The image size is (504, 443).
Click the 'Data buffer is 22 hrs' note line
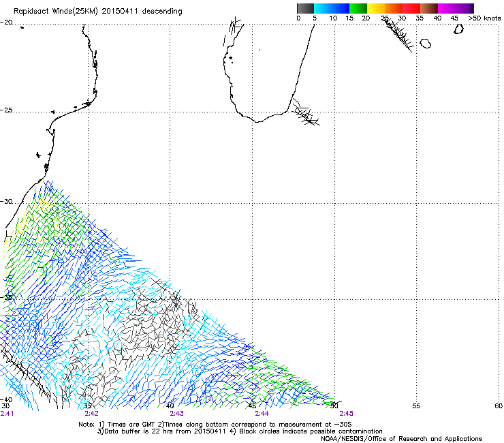240,431
